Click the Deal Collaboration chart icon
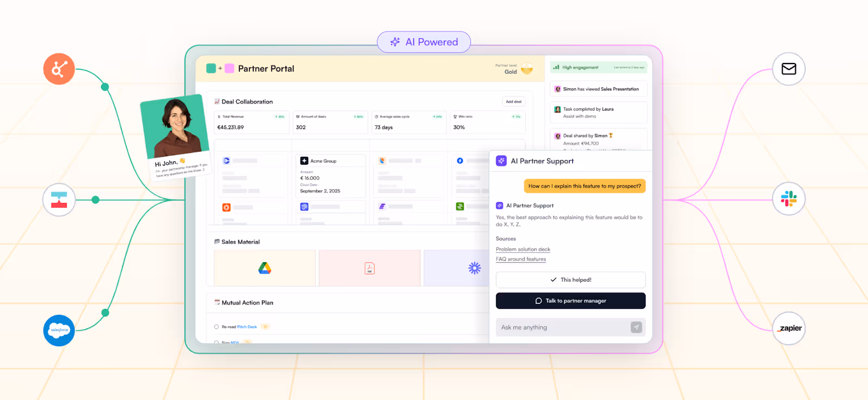This screenshot has height=400, width=868. pos(217,101)
